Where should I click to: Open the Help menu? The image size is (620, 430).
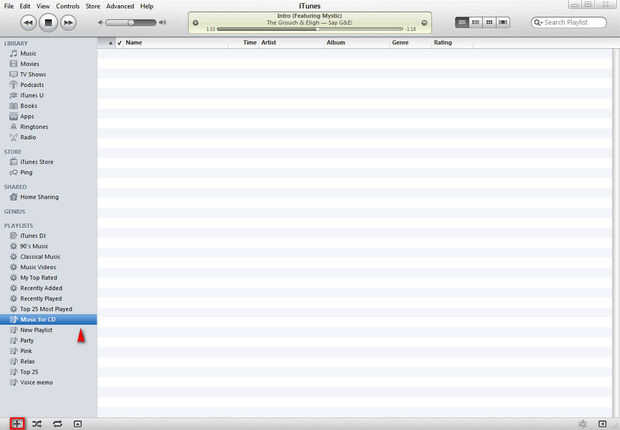147,6
